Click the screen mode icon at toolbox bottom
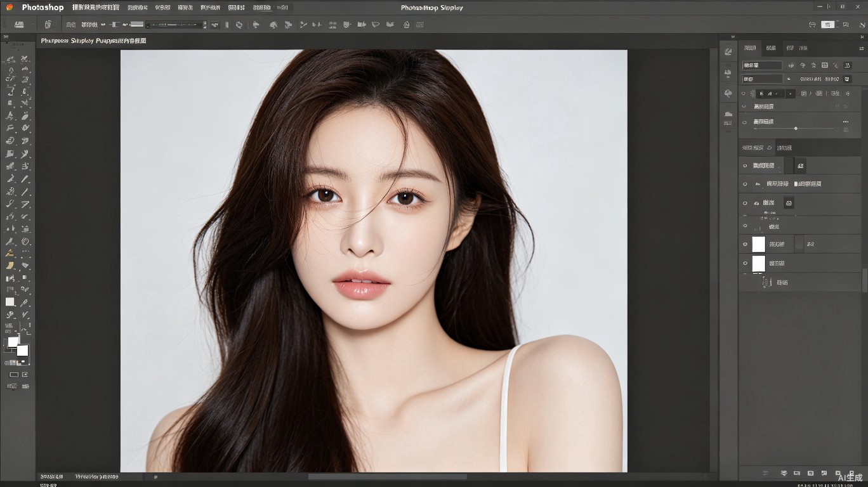 [x=14, y=375]
